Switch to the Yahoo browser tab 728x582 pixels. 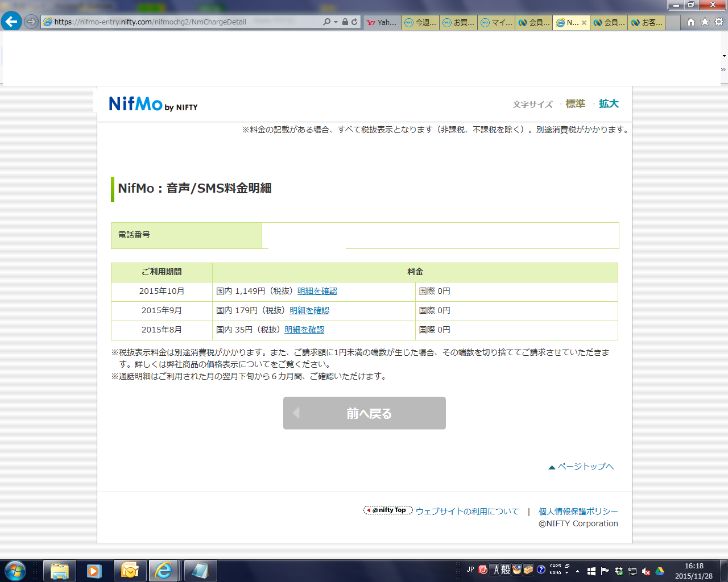[x=382, y=22]
